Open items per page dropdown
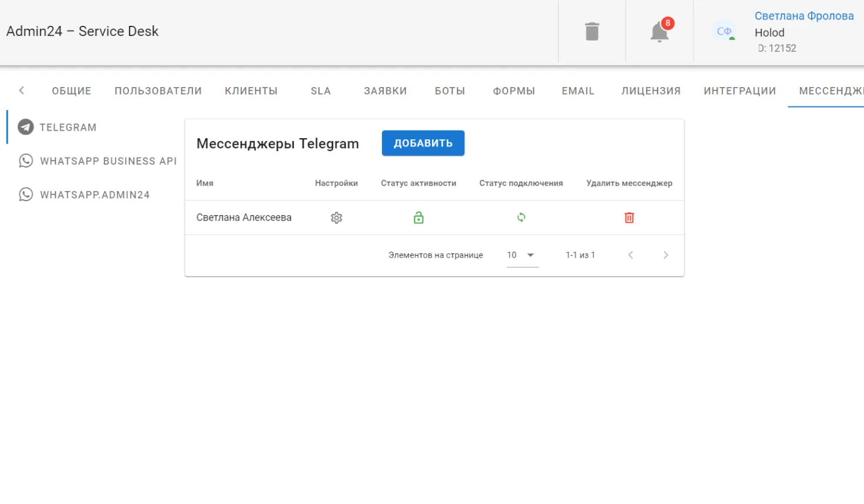This screenshot has width=864, height=504. click(x=523, y=255)
